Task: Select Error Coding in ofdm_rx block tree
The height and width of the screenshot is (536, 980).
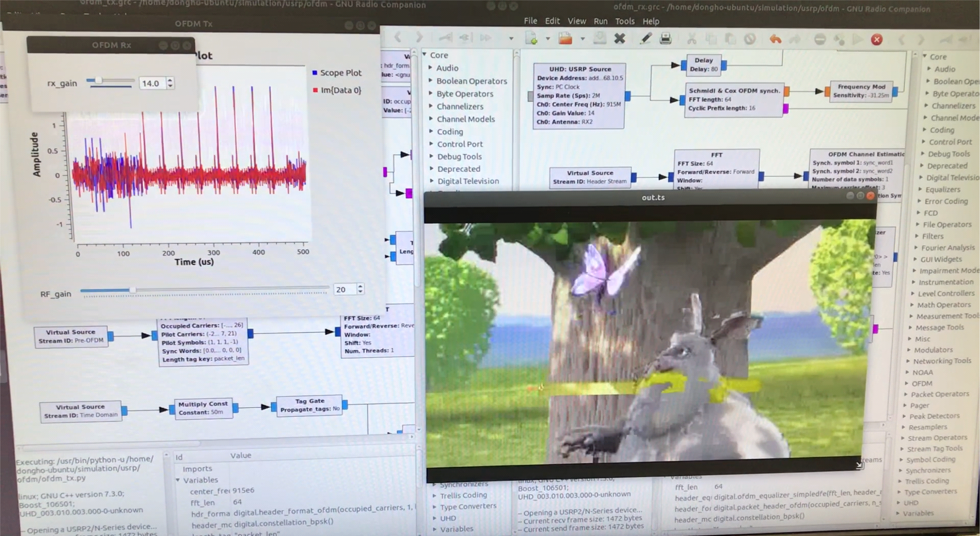Action: click(946, 201)
